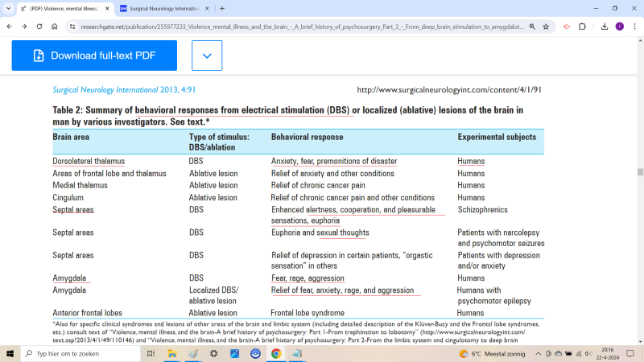Bookmark this page with star icon

point(546,27)
